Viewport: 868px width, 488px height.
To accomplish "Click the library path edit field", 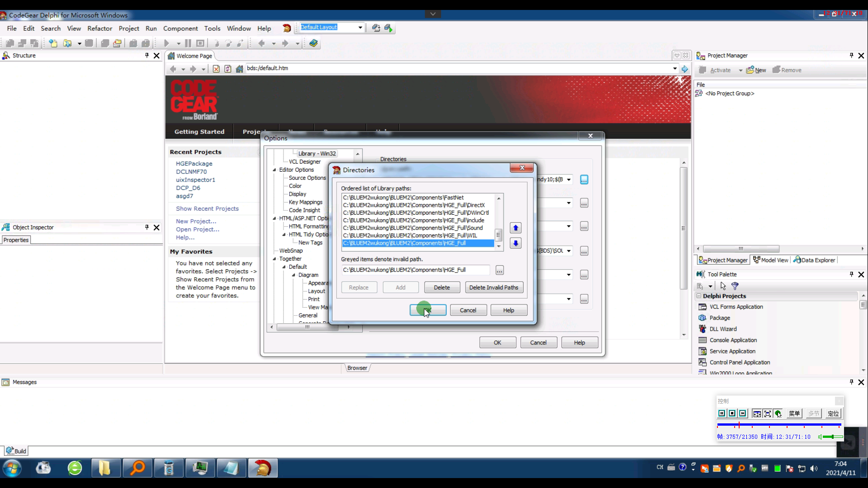I will pos(415,270).
